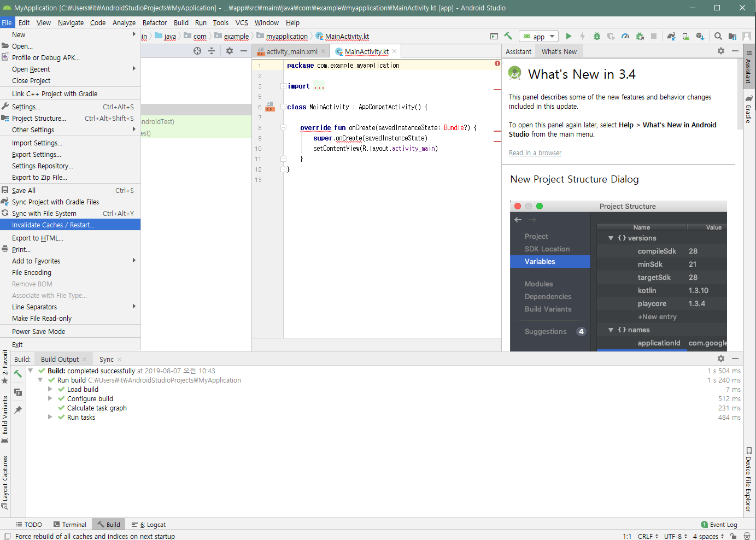Open the Gradle side panel button
The height and width of the screenshot is (540, 756).
coord(749,109)
